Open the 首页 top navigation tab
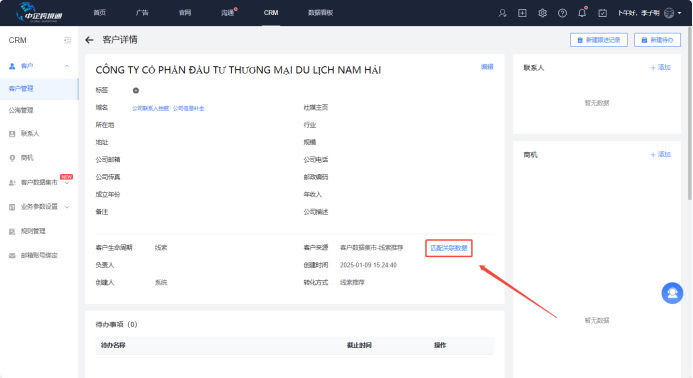The image size is (693, 378). coord(99,12)
